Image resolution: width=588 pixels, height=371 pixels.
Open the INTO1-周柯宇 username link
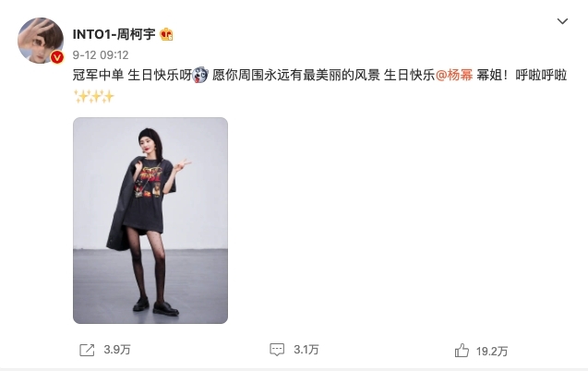tap(114, 34)
